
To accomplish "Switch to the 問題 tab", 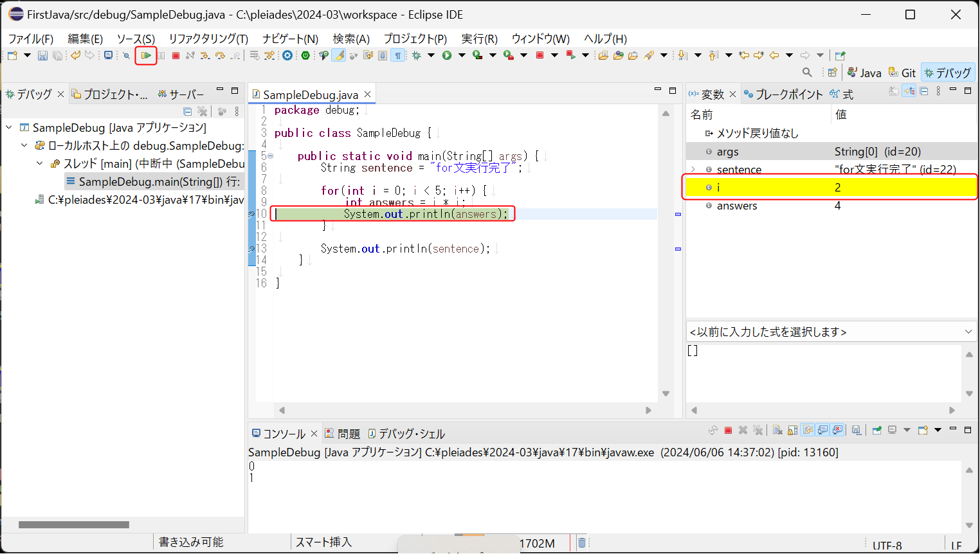I will pos(342,434).
